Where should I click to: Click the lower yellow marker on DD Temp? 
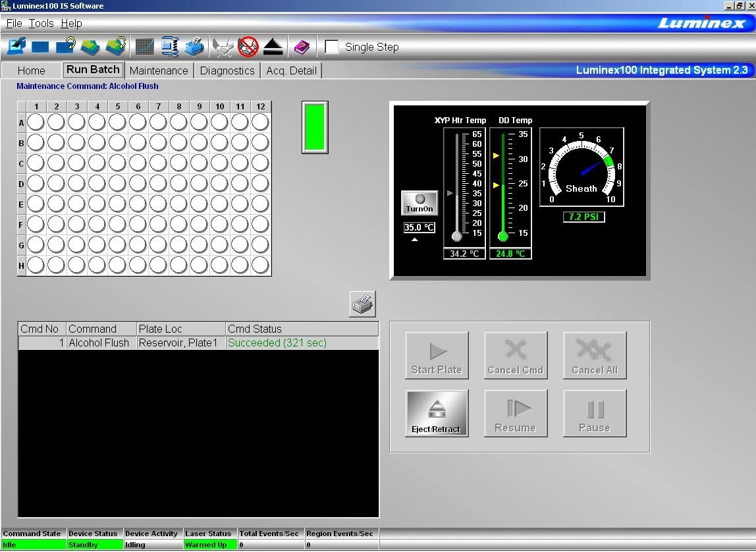pyautogui.click(x=496, y=185)
